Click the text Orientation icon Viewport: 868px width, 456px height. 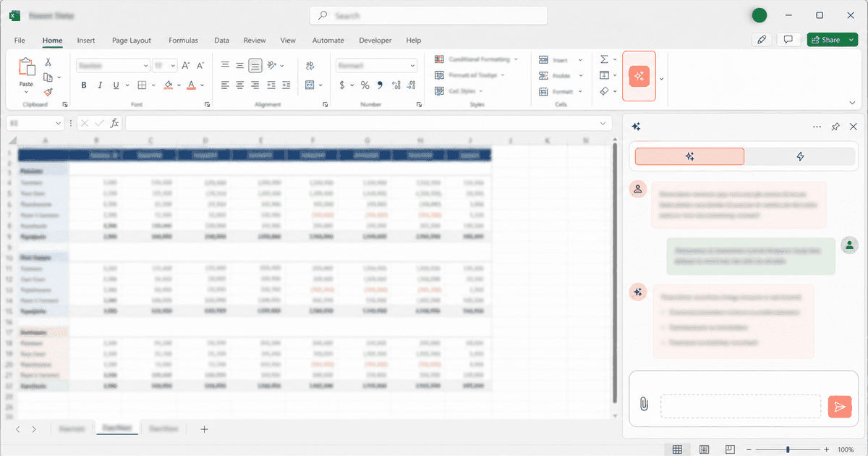click(x=272, y=65)
